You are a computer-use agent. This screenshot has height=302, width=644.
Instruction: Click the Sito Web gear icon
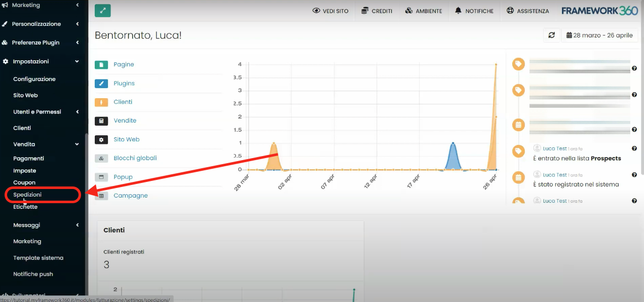tap(101, 140)
